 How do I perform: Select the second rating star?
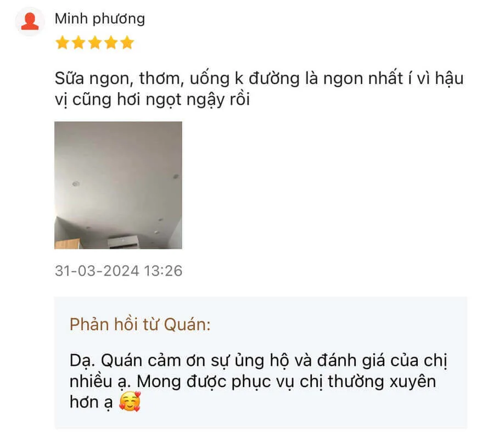[79, 42]
